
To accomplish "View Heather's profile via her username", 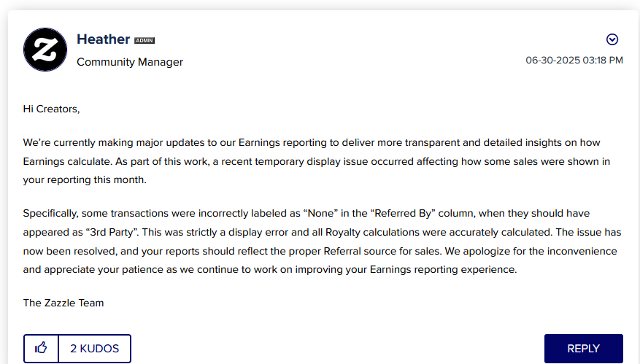I will [104, 39].
